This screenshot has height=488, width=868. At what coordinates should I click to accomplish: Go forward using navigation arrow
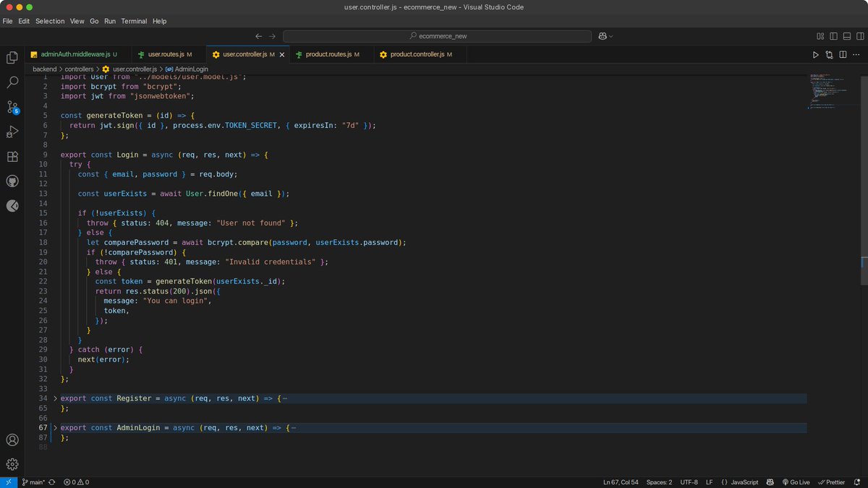tap(272, 36)
